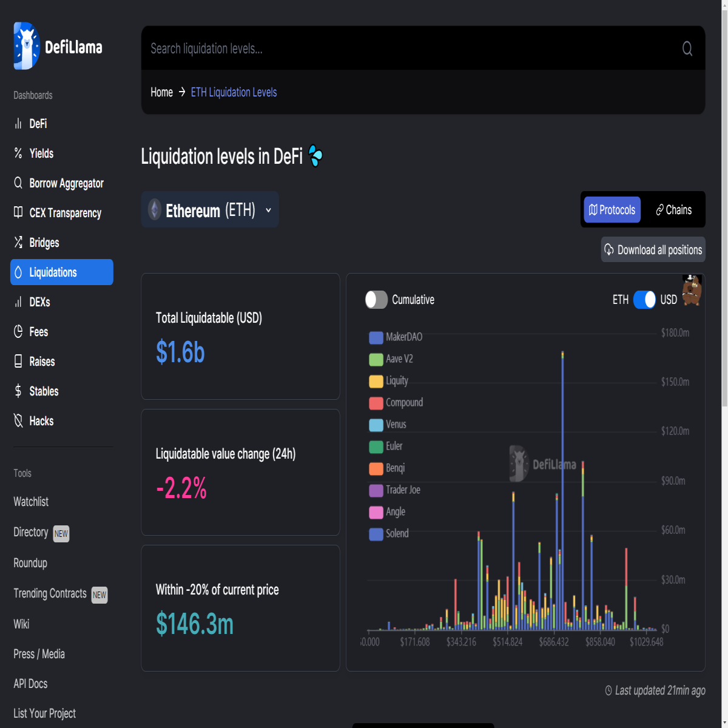Switch the ETH/USD currency toggle
Image resolution: width=728 pixels, height=728 pixels.
click(x=644, y=300)
